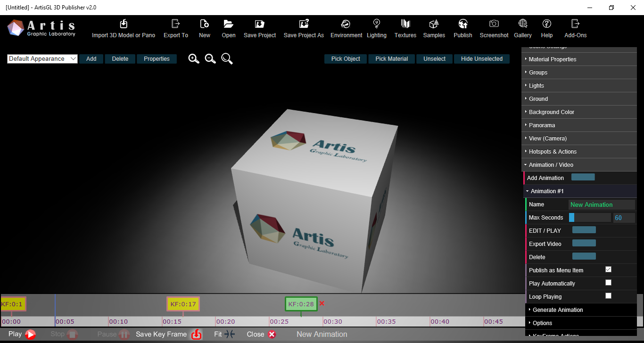Click Save Key Frame
The image size is (644, 343).
click(x=169, y=335)
